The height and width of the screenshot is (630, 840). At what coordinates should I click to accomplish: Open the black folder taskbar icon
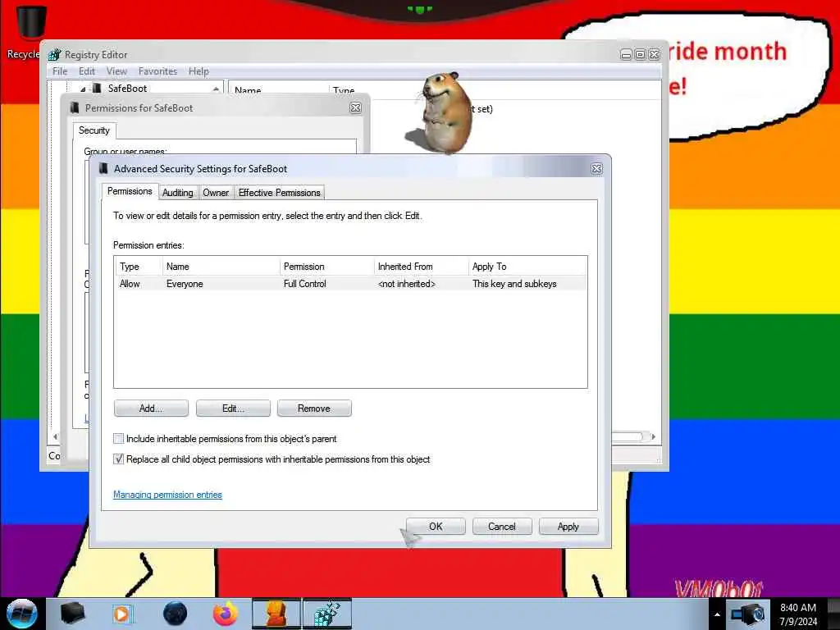[72, 614]
